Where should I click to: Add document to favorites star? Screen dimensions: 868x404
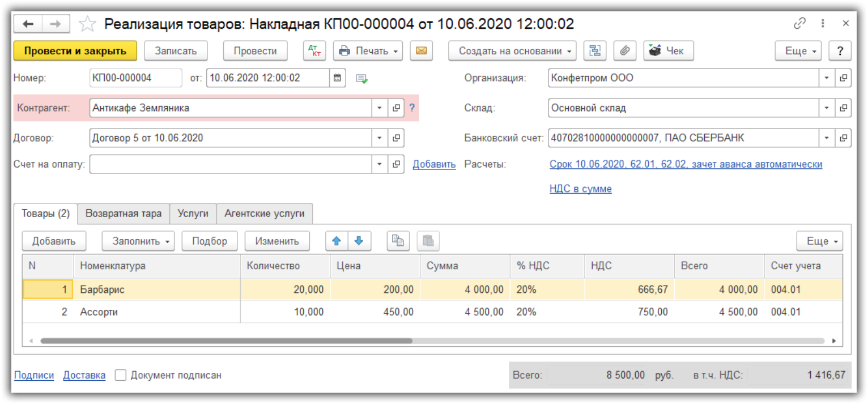[x=87, y=24]
